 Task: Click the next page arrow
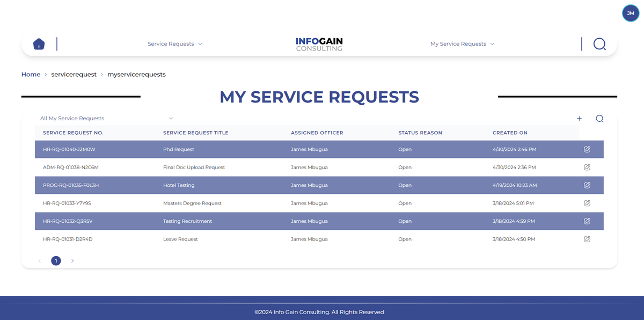[x=72, y=260]
